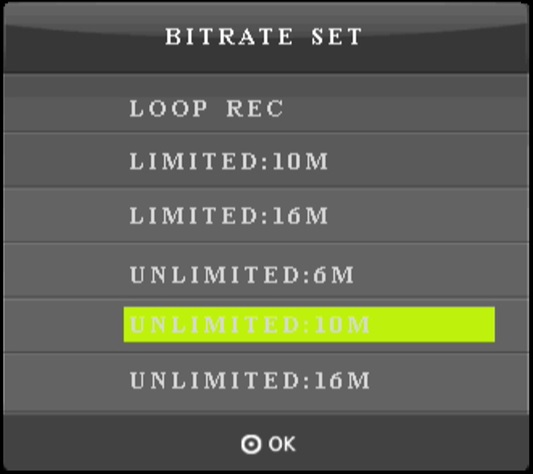Set bitrate to limited 16M row
This screenshot has height=474, width=533.
(x=266, y=215)
